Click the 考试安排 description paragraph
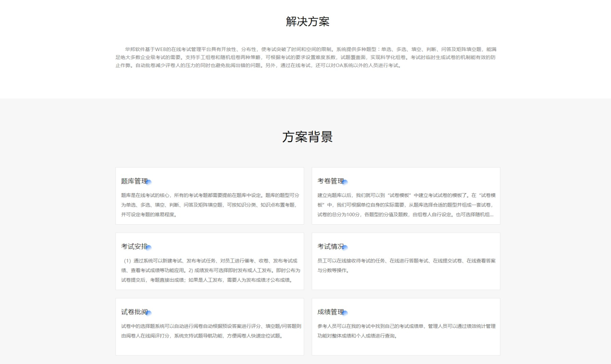The height and width of the screenshot is (364, 611). (x=210, y=270)
